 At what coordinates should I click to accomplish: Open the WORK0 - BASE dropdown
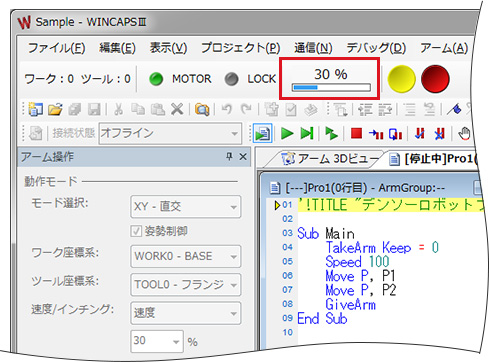pyautogui.click(x=186, y=257)
